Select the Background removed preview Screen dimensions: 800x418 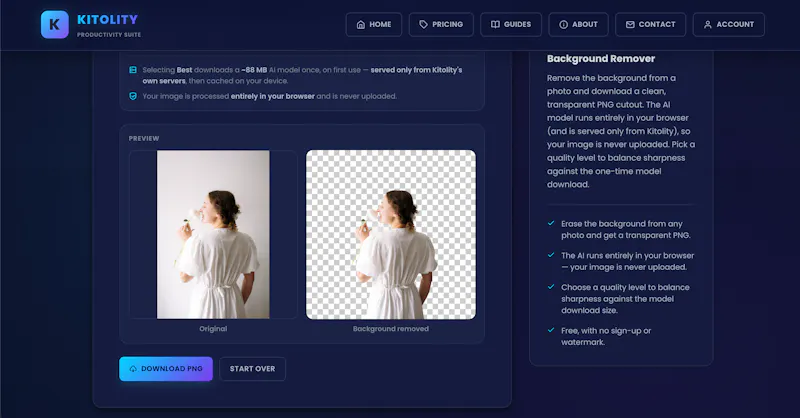(391, 234)
